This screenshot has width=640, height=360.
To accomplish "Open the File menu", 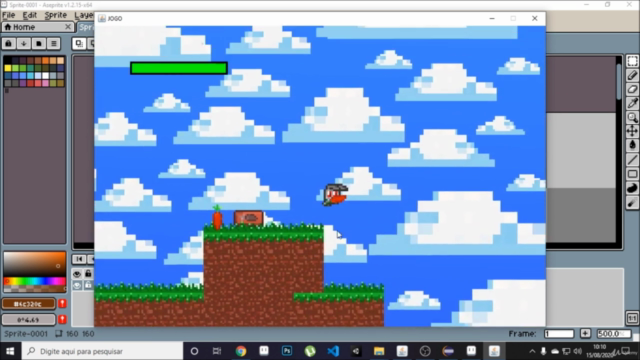I will [9, 15].
